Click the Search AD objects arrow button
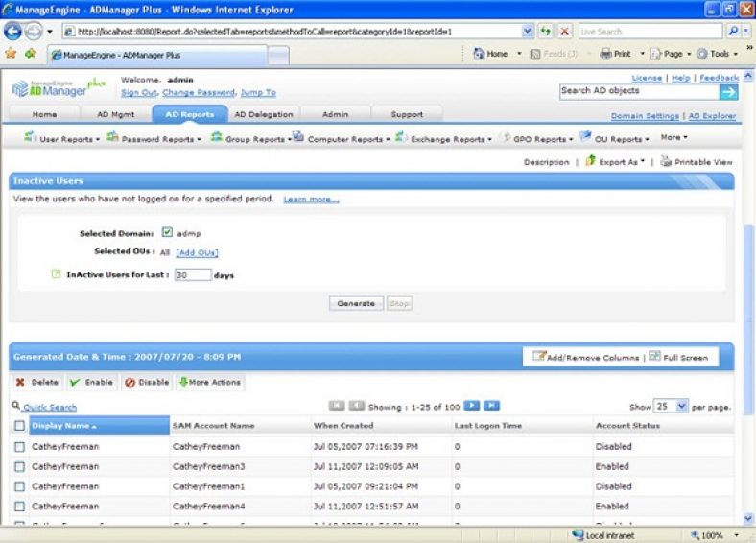 pyautogui.click(x=728, y=92)
